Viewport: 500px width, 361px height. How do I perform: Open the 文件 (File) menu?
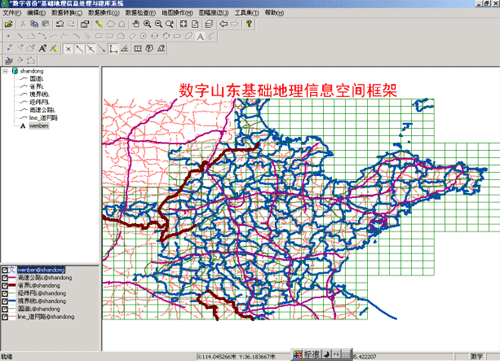click(x=12, y=13)
